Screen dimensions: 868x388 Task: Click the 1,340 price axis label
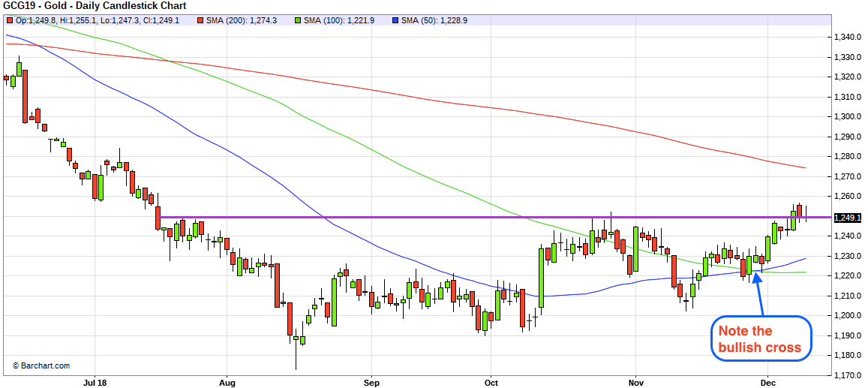point(845,37)
